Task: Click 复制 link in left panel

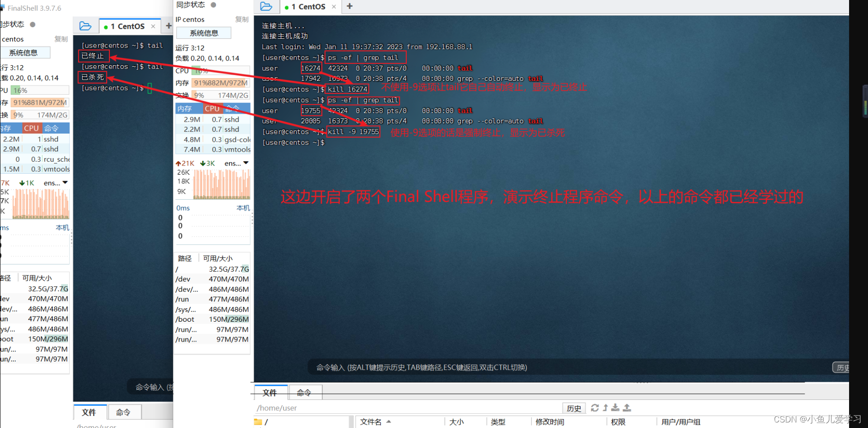Action: pos(61,39)
